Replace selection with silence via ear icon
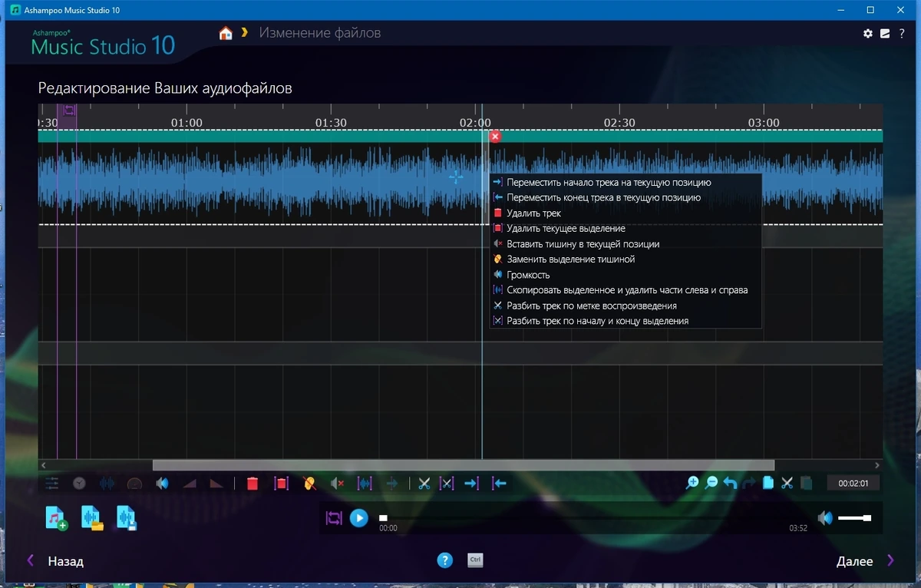Viewport: 921px width, 588px height. [x=309, y=484]
